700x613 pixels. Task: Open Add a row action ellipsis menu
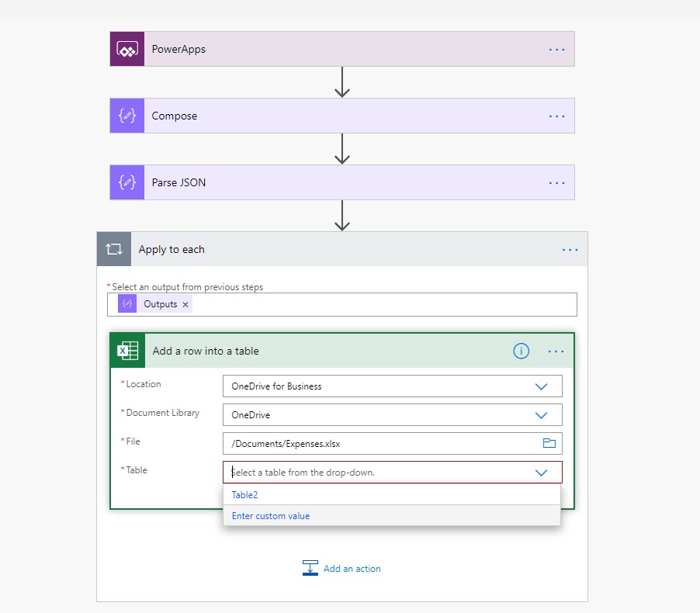(x=556, y=351)
